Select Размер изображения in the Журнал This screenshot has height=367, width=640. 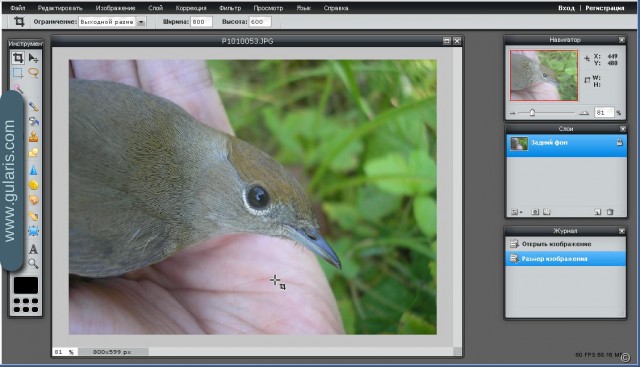566,259
